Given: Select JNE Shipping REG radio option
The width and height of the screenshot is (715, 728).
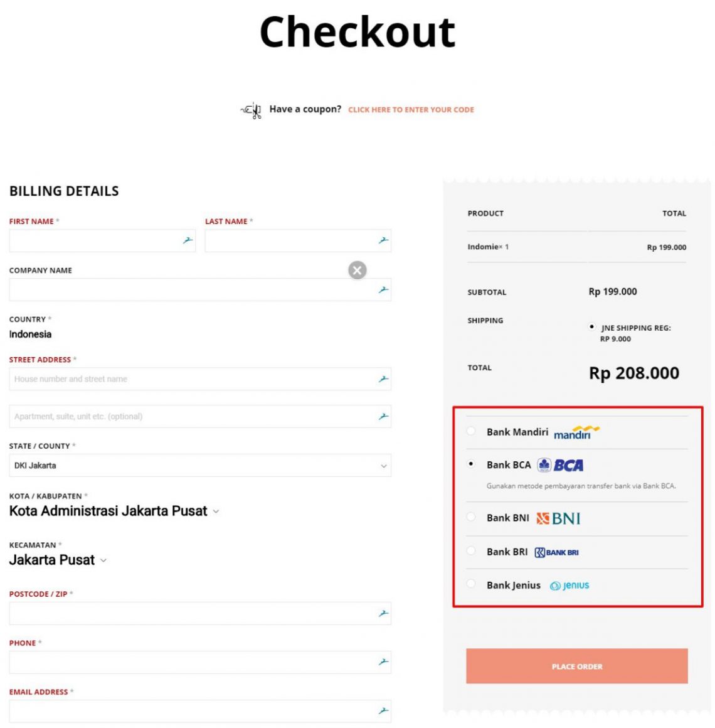Looking at the screenshot, I should click(x=591, y=327).
